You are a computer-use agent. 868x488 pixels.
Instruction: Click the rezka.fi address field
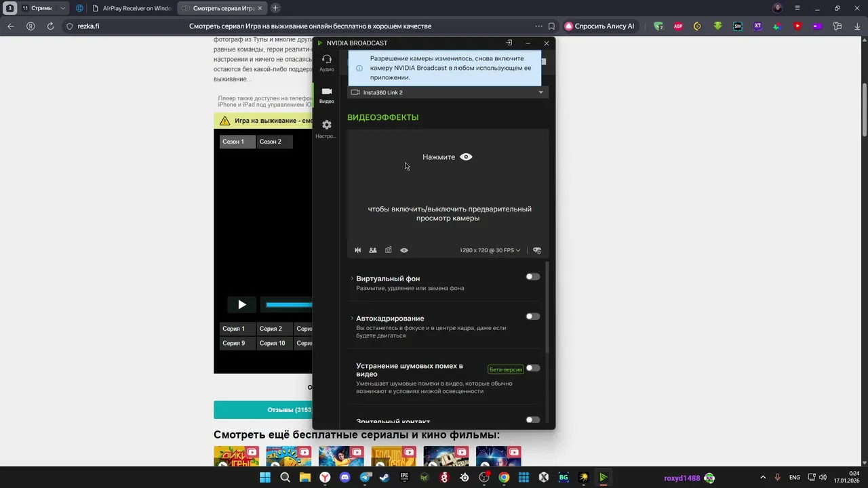coord(87,26)
